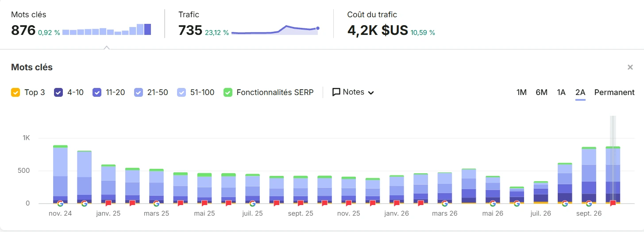Open red flag note at janv. 26

[x=397, y=203]
